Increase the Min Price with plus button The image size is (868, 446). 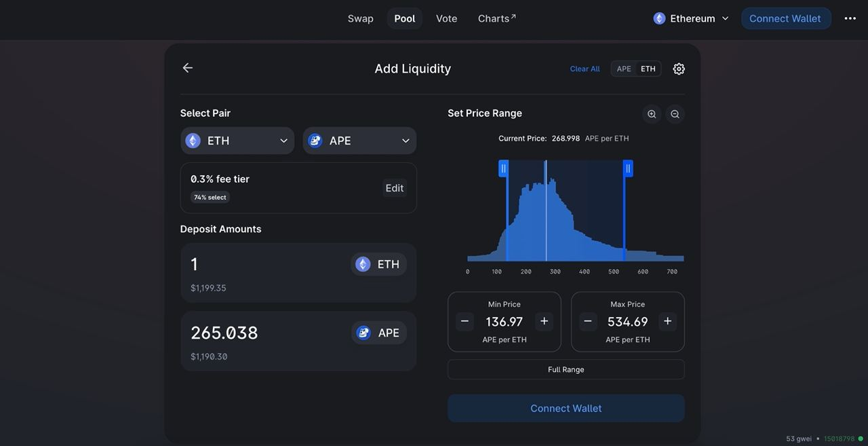tap(544, 321)
